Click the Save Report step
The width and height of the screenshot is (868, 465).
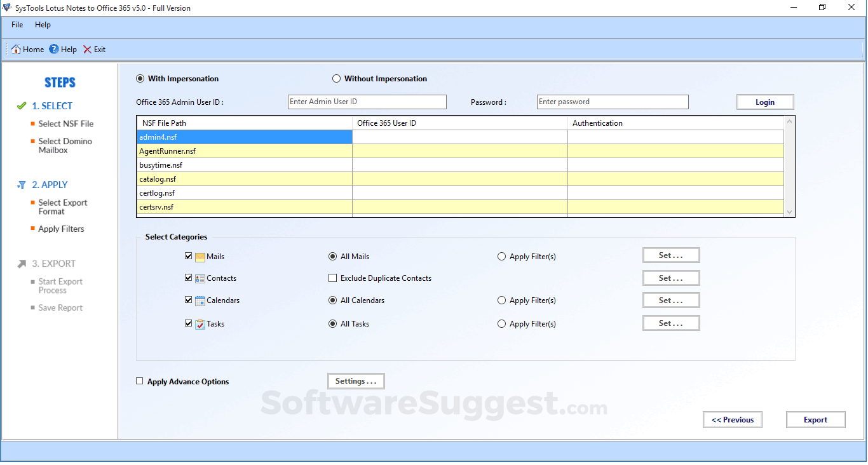pos(60,308)
